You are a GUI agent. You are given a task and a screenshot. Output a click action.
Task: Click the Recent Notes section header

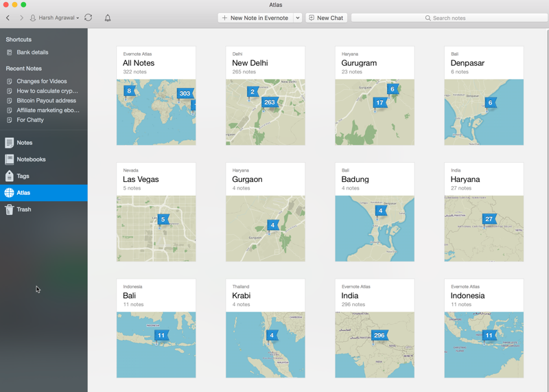coord(24,69)
